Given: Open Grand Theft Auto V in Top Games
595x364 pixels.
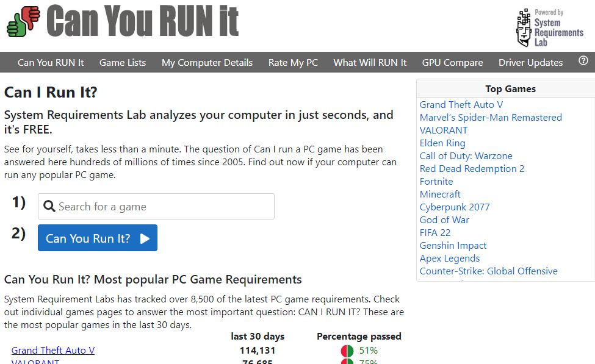Looking at the screenshot, I should [x=461, y=105].
